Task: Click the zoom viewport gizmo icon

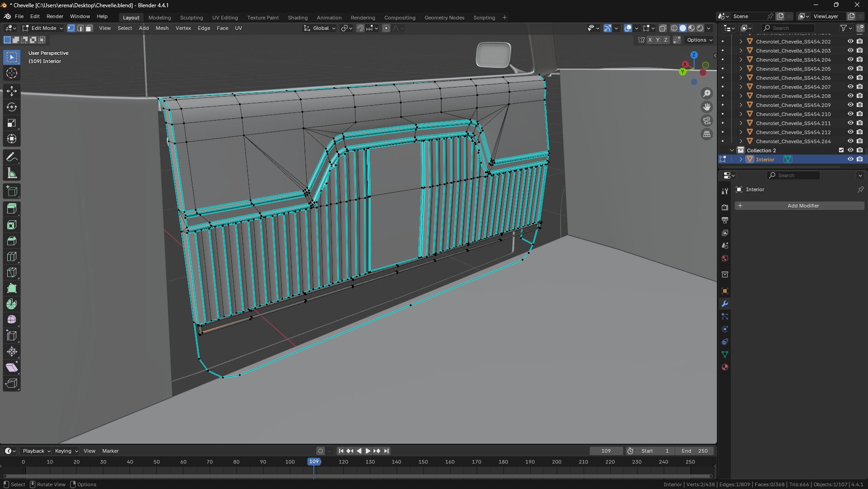Action: tap(707, 93)
